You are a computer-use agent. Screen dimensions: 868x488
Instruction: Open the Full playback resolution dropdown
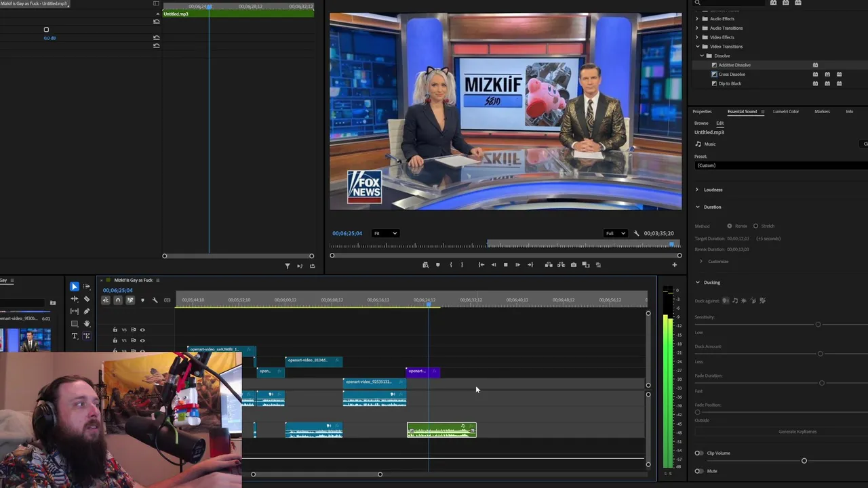615,233
